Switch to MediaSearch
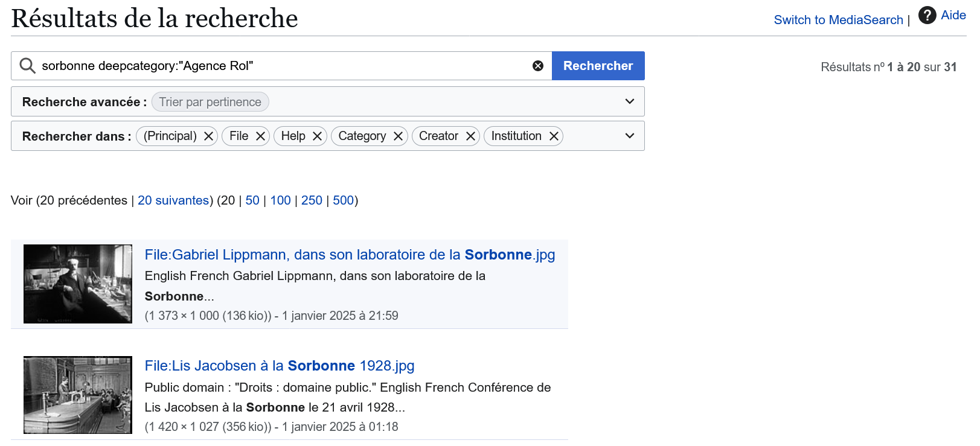 [838, 20]
